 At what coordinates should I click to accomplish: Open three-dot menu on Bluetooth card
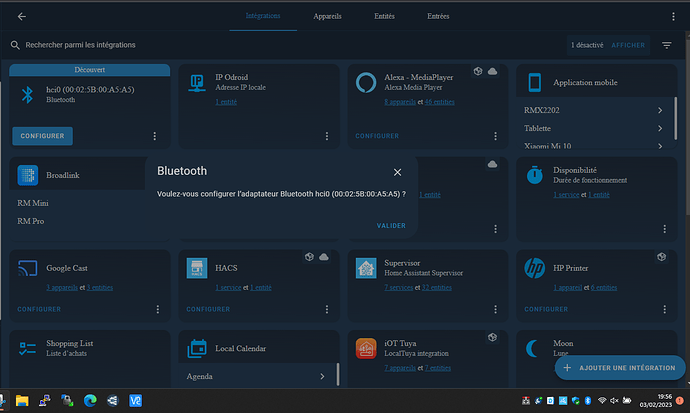154,136
